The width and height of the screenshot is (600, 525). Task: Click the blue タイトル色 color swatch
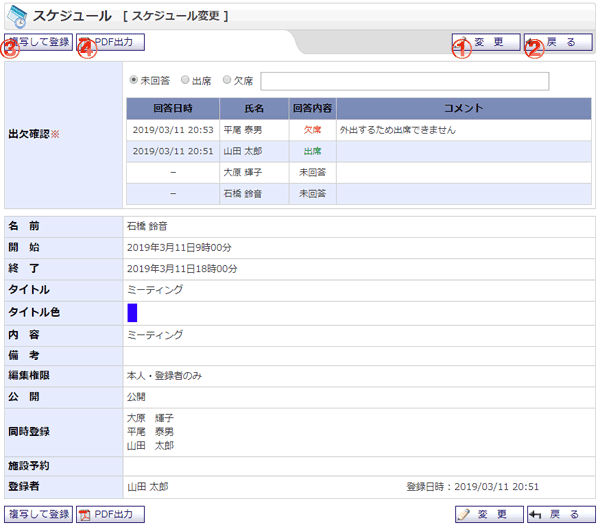tap(132, 312)
